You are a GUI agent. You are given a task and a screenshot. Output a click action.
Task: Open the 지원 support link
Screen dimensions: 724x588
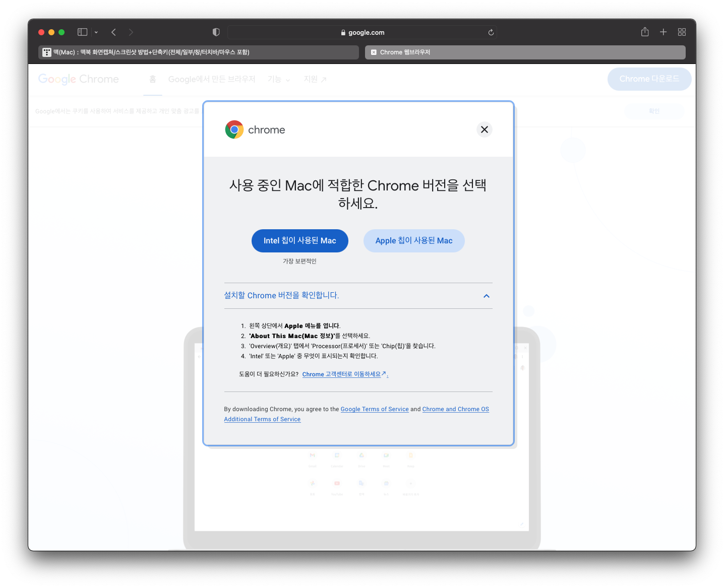pos(315,79)
